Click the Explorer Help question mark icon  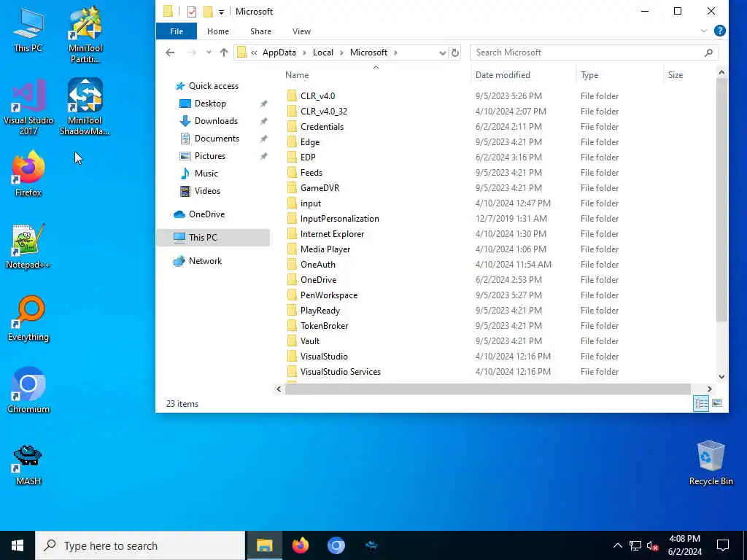pos(720,31)
